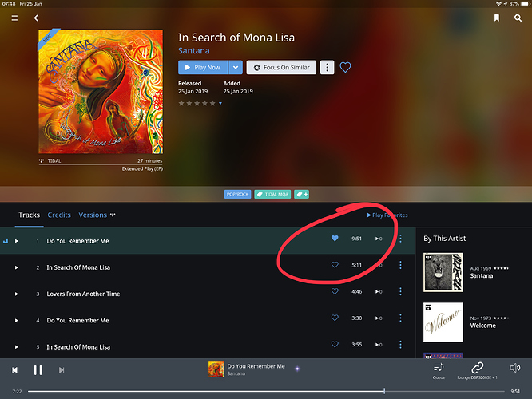532x399 pixels.
Task: Click signal path star indicator
Action: 298,369
